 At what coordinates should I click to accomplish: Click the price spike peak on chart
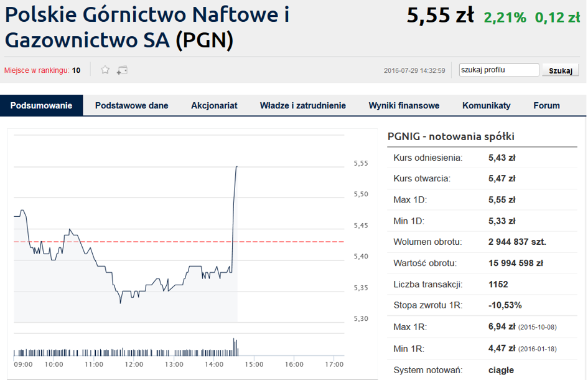click(236, 167)
